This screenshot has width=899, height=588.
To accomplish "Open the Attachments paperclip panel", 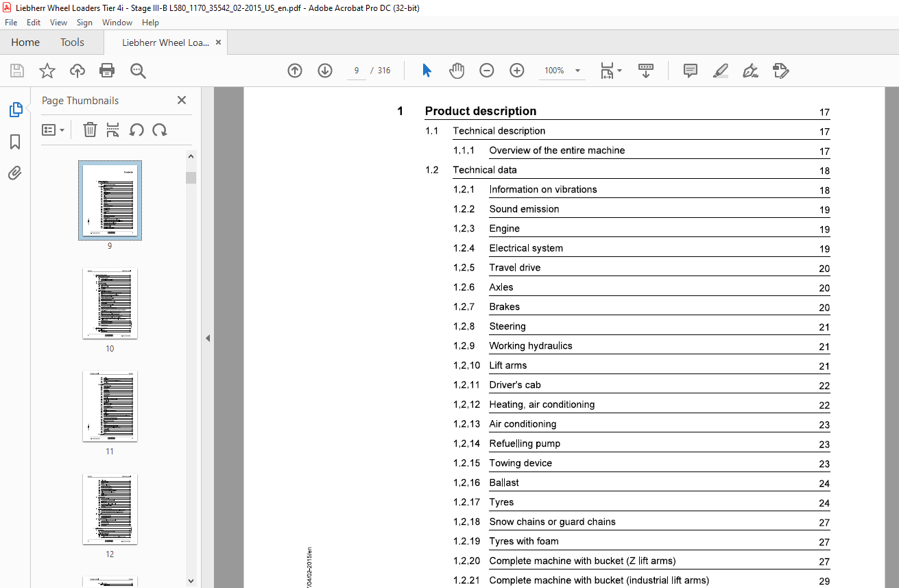I will click(15, 173).
